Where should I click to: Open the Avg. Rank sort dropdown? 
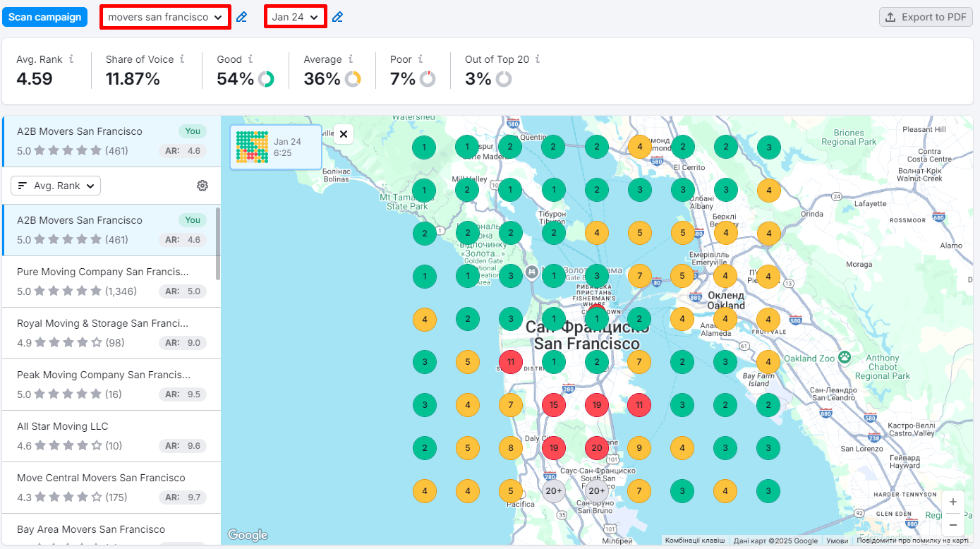56,186
